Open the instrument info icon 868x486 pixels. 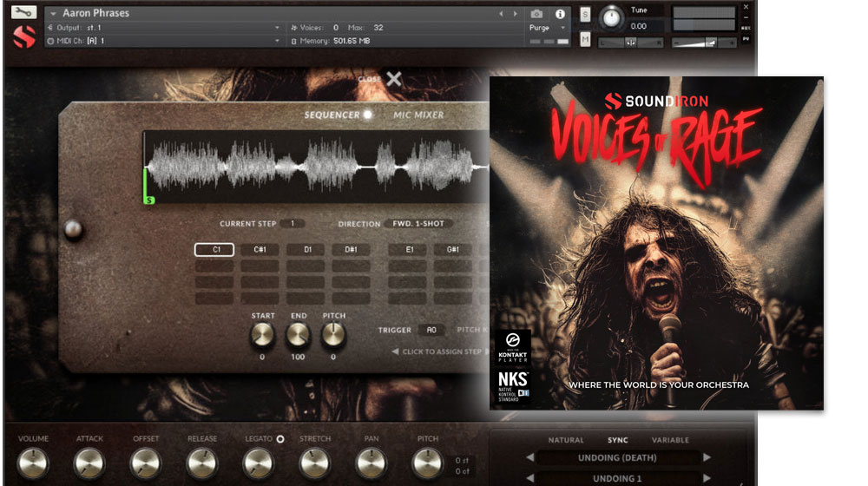(x=560, y=14)
